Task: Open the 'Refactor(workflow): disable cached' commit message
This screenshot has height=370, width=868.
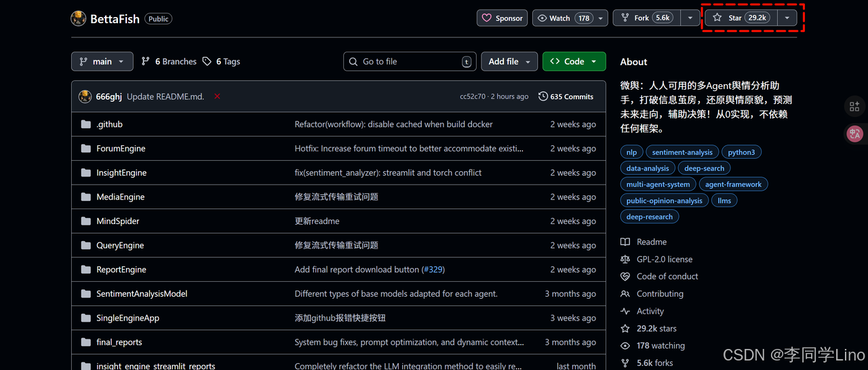Action: (x=393, y=124)
